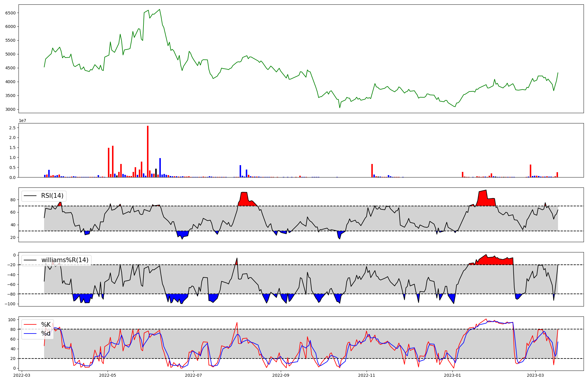Viewport: 588px width, 382px height.
Task: Click the tallest blue volume bar
Action: (160, 168)
